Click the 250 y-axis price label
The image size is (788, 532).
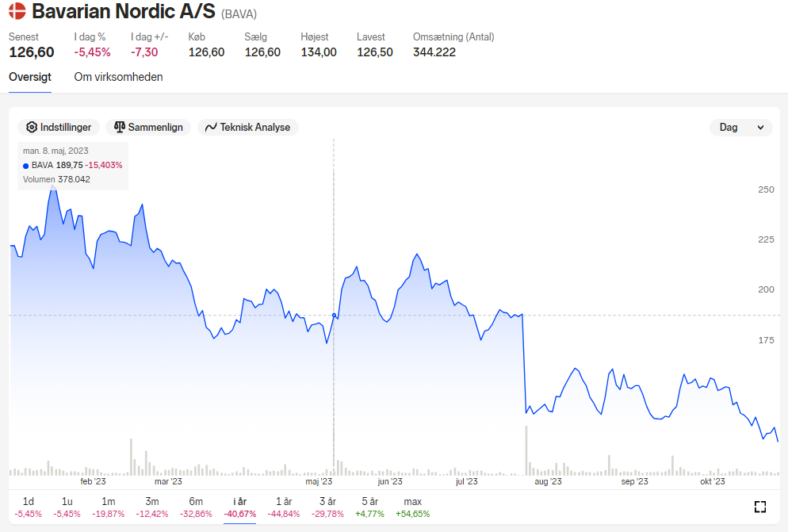pyautogui.click(x=766, y=189)
